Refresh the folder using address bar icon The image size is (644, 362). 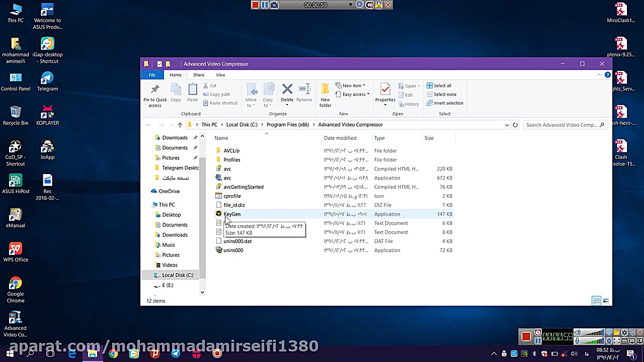(515, 125)
